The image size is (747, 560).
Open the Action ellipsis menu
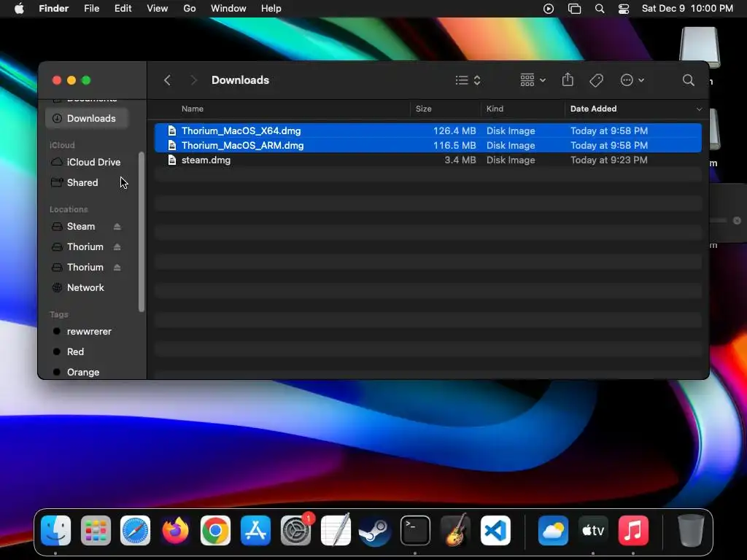632,80
